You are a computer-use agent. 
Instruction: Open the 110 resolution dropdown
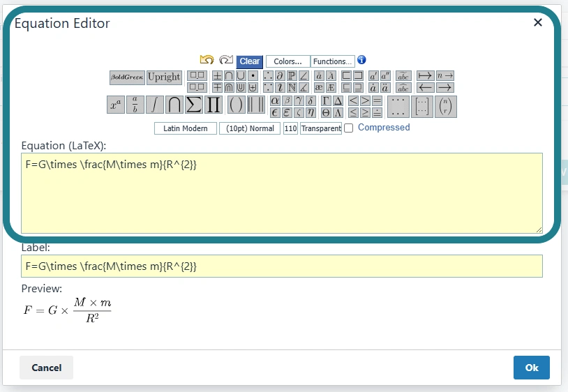[290, 128]
